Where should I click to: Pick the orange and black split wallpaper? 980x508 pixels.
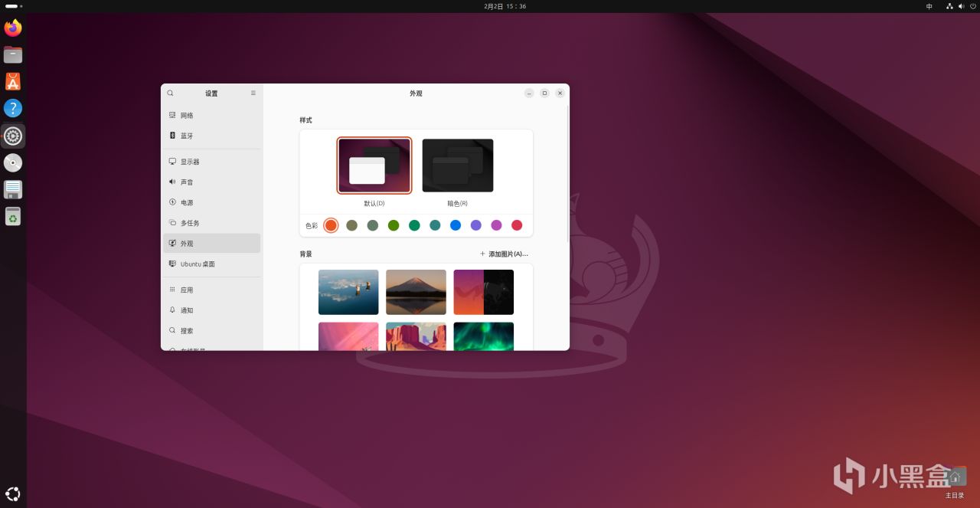483,292
